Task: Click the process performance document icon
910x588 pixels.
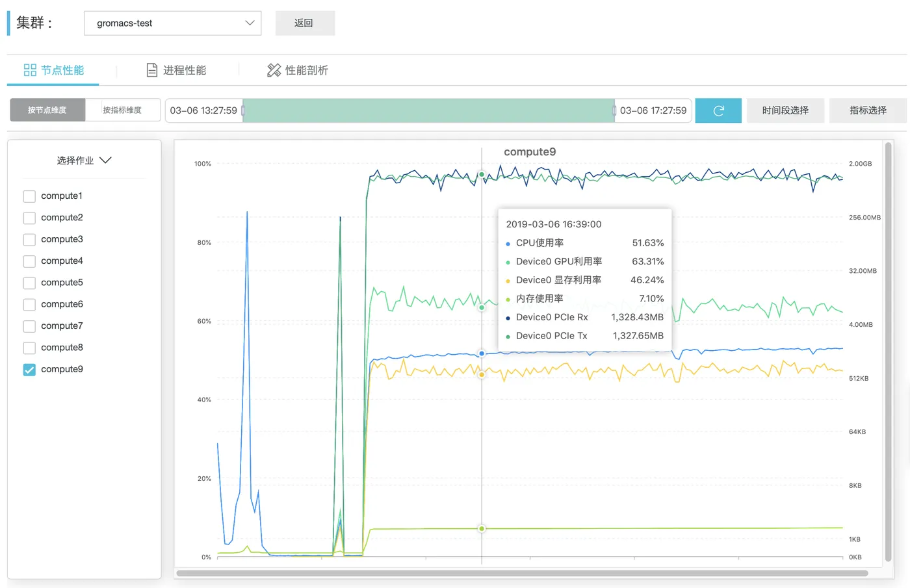Action: tap(152, 70)
